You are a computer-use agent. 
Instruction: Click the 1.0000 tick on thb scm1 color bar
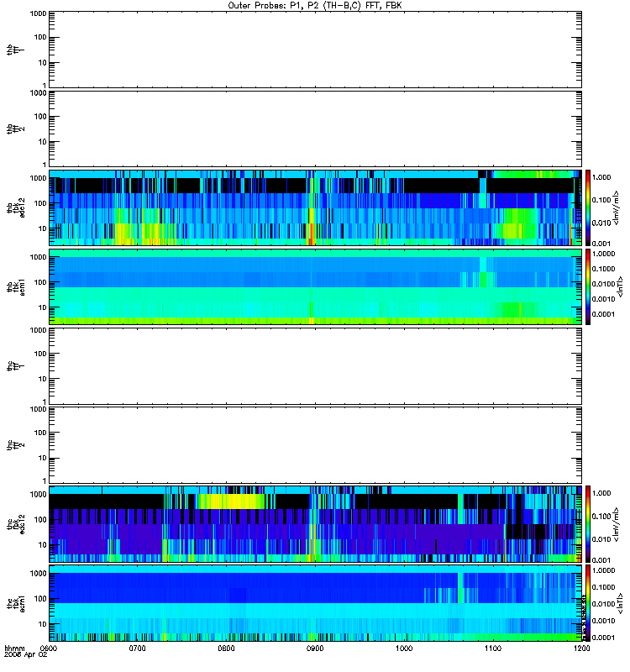point(603,254)
